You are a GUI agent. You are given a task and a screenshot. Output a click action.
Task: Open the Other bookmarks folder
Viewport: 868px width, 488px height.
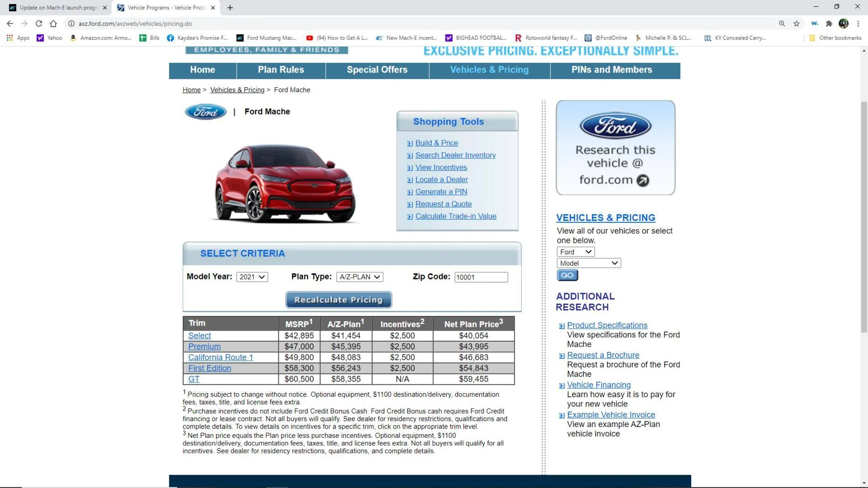click(835, 38)
